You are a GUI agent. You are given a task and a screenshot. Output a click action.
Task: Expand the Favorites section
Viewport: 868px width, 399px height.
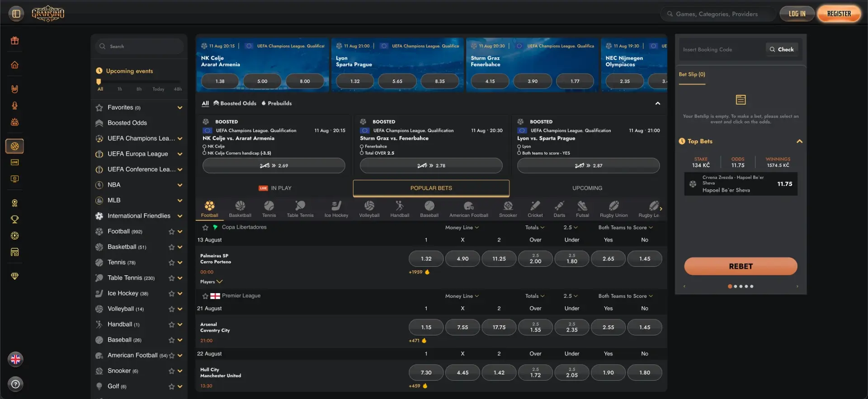pos(180,108)
